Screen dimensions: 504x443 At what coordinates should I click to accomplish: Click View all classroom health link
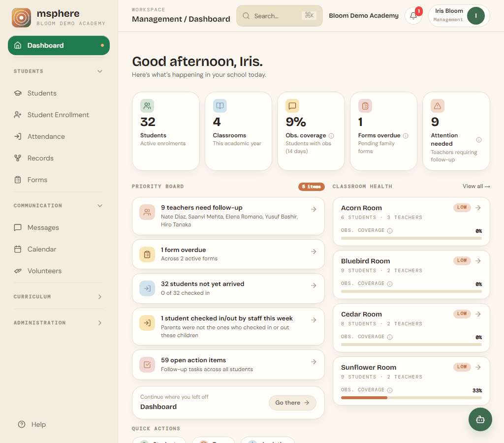click(476, 186)
